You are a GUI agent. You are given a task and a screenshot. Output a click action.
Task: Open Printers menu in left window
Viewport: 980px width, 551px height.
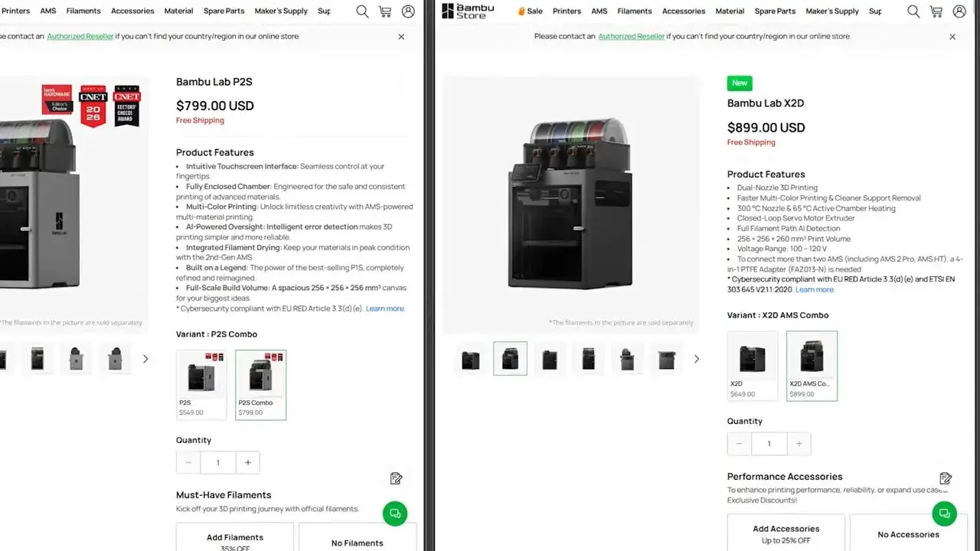pos(15,11)
